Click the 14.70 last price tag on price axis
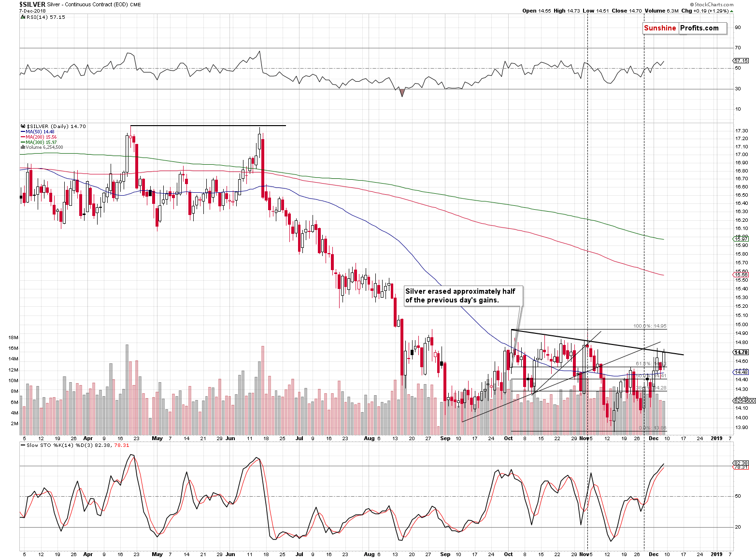Screen dimensions: 756x559 [x=741, y=352]
